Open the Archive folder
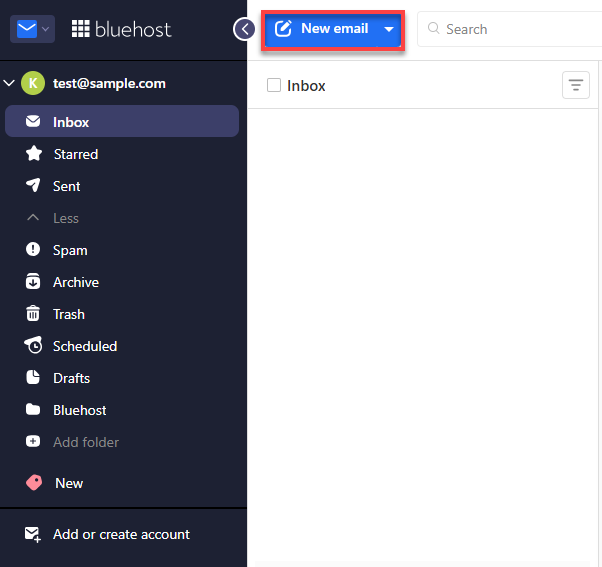 pyautogui.click(x=76, y=282)
